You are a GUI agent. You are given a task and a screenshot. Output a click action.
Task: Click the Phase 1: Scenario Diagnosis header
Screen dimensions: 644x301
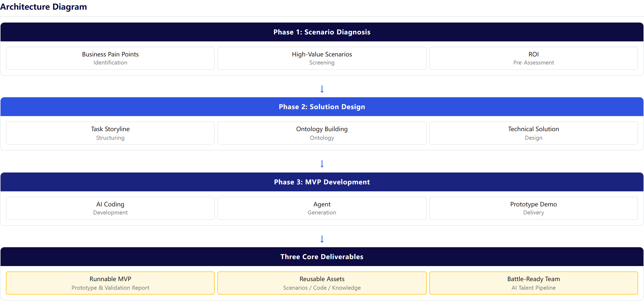[x=322, y=32]
